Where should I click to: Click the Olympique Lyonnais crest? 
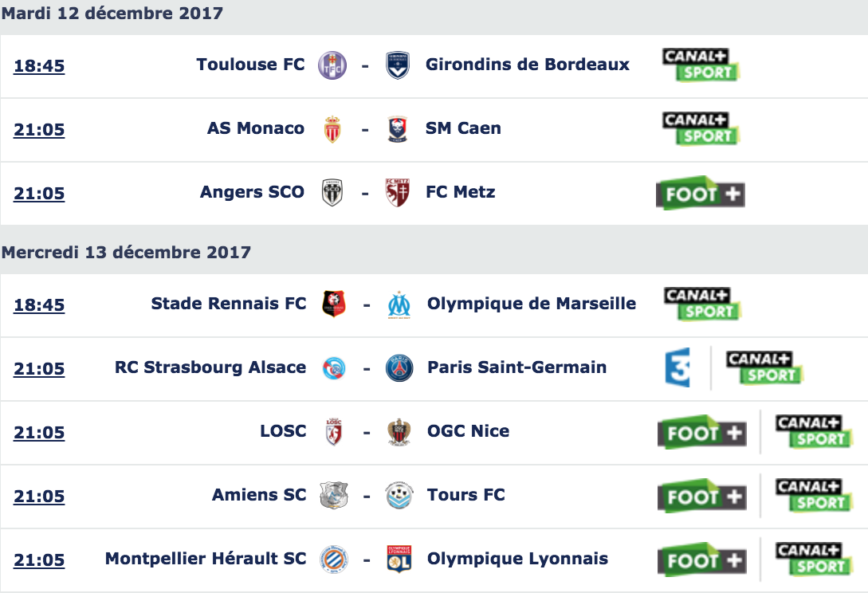[399, 560]
